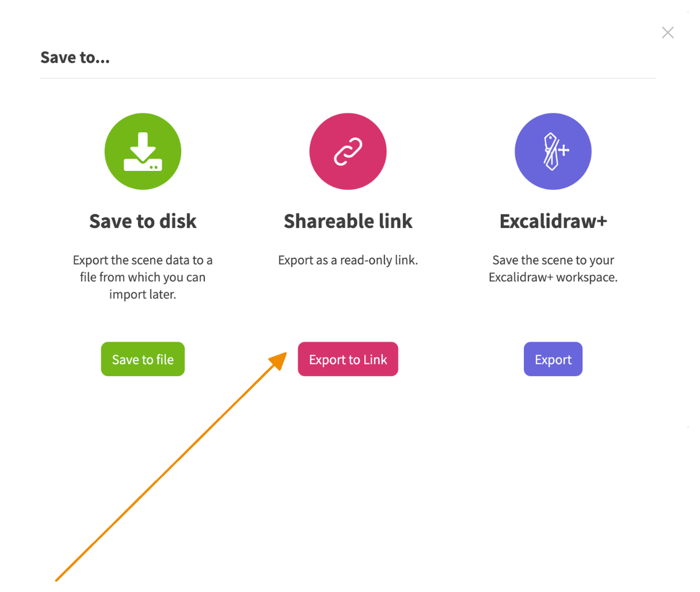Click the read-only link description text
The height and width of the screenshot is (592, 700).
click(348, 259)
